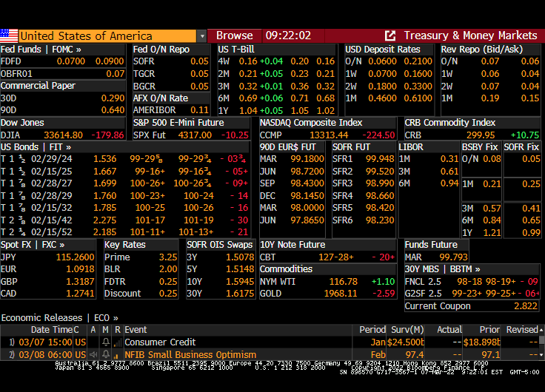Click the alert bell for Consumer Credit
Image resolution: width=545 pixels, height=392 pixels.
pyautogui.click(x=106, y=342)
